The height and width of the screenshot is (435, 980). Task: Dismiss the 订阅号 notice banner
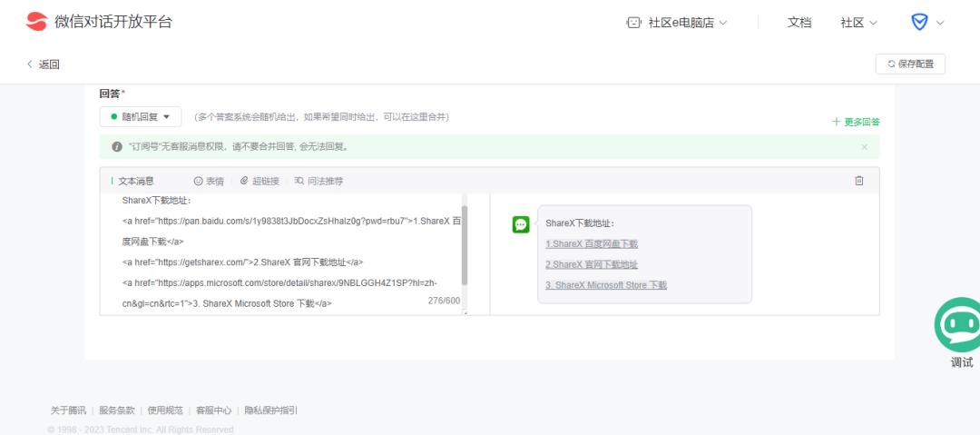tap(865, 147)
